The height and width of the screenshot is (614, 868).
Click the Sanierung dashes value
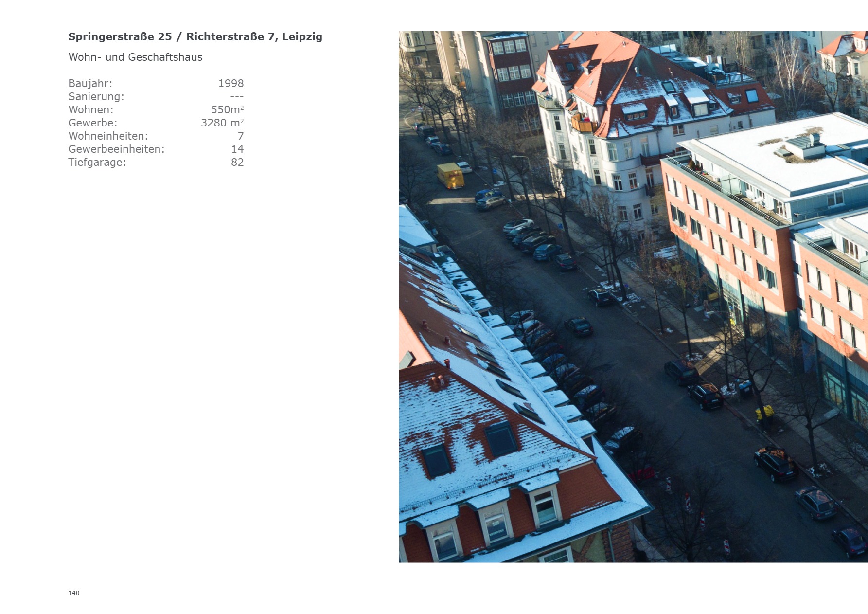click(236, 97)
